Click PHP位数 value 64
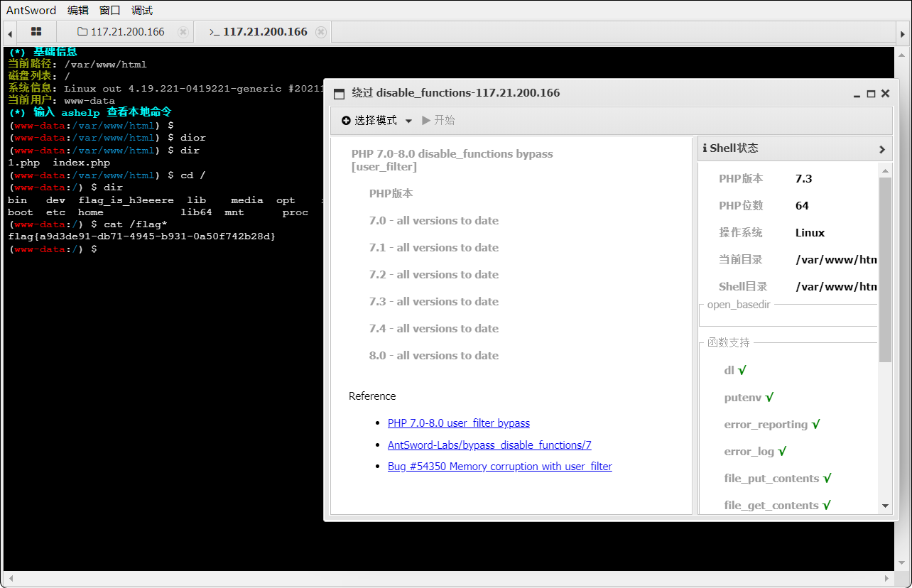Viewport: 912px width, 588px height. pyautogui.click(x=802, y=206)
